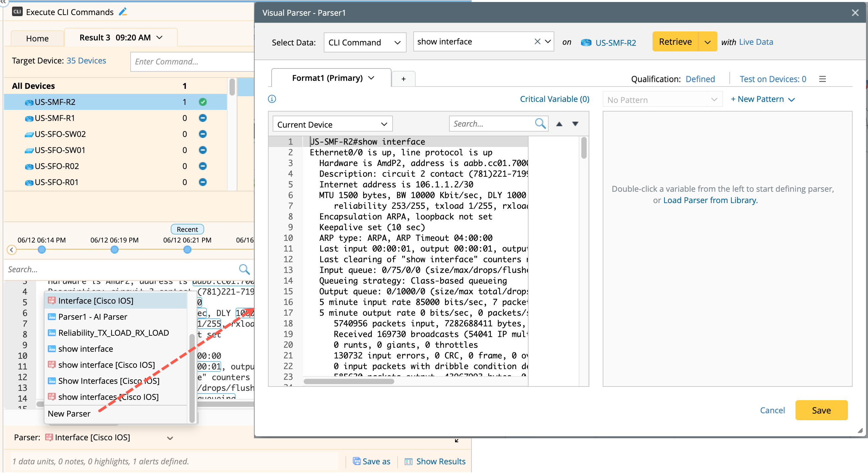Click the info icon under the Format1 tab
Viewport: 868px width, 473px height.
pyautogui.click(x=272, y=99)
